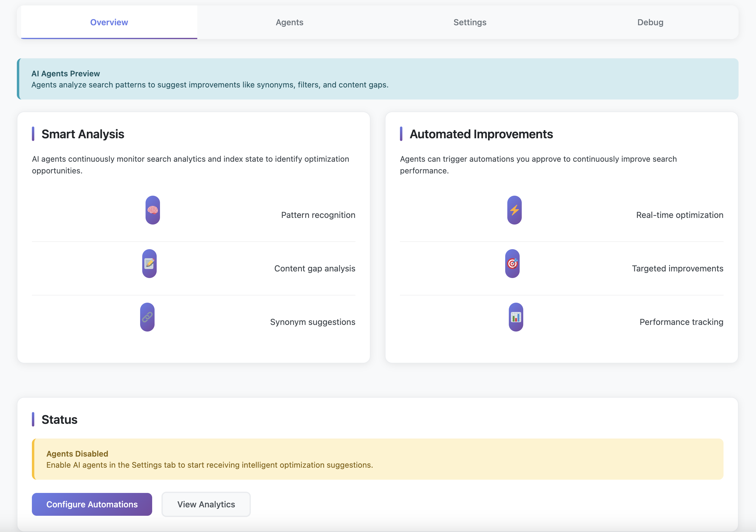Click the Synonym suggestions label text
Image resolution: width=756 pixels, height=532 pixels.
(312, 322)
